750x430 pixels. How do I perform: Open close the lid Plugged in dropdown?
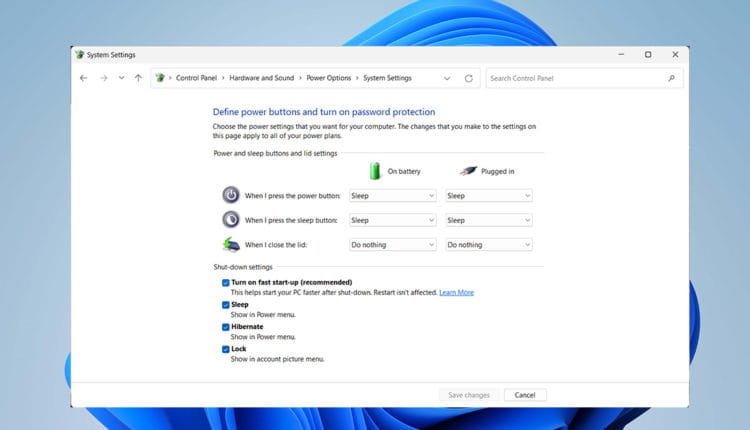coord(489,245)
